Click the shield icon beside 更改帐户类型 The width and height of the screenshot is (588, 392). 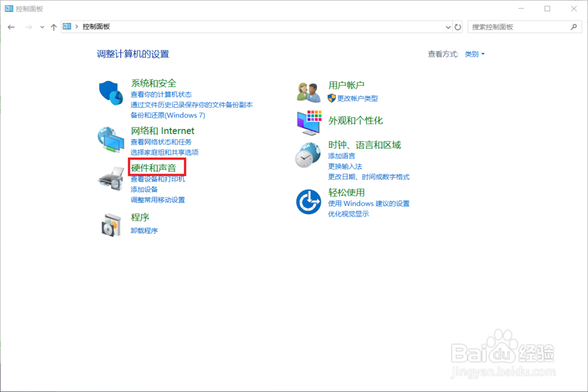tap(332, 98)
